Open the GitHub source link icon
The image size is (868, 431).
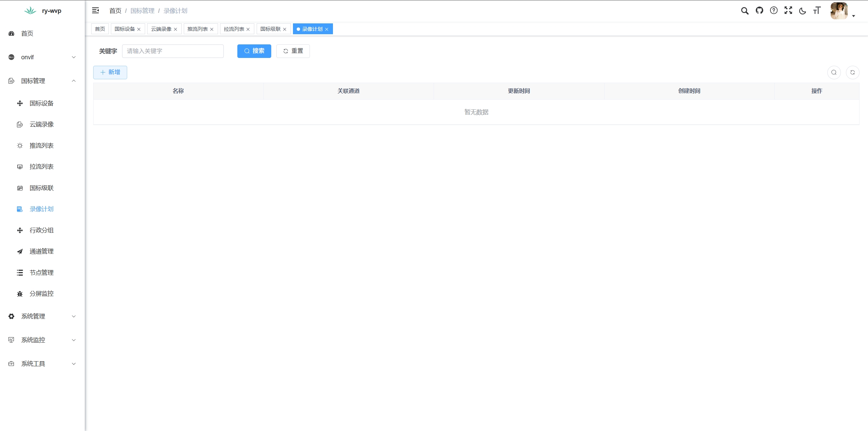[759, 11]
